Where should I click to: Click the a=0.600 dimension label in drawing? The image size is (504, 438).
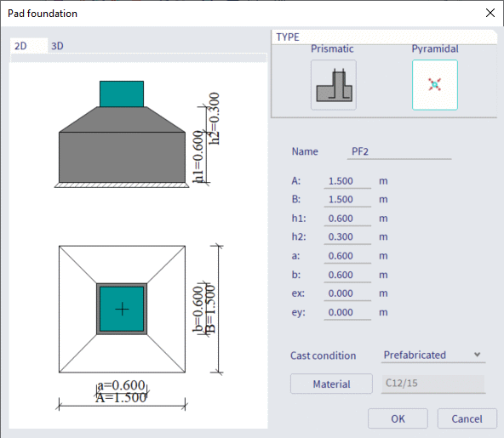click(x=122, y=385)
